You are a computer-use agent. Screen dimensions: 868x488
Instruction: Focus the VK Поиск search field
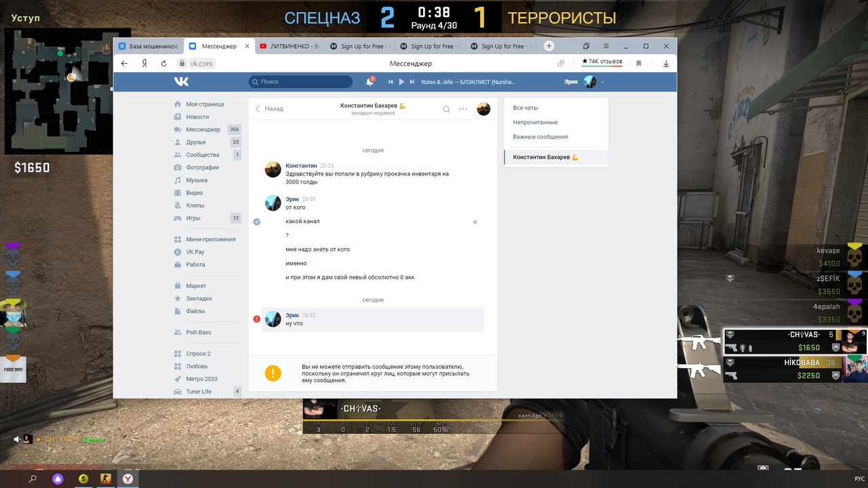click(x=300, y=82)
